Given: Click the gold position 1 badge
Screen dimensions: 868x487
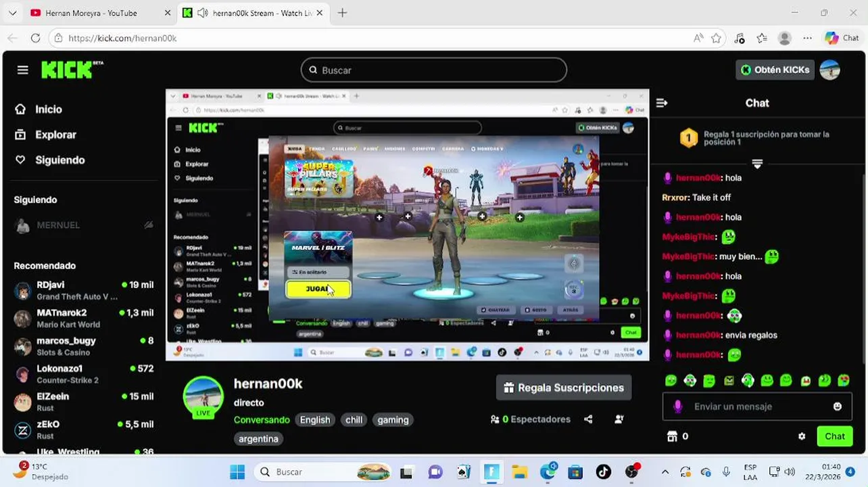Looking at the screenshot, I should 688,139.
